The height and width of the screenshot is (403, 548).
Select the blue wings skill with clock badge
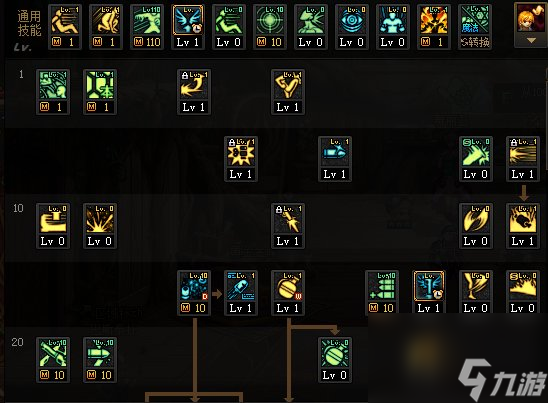(x=188, y=27)
